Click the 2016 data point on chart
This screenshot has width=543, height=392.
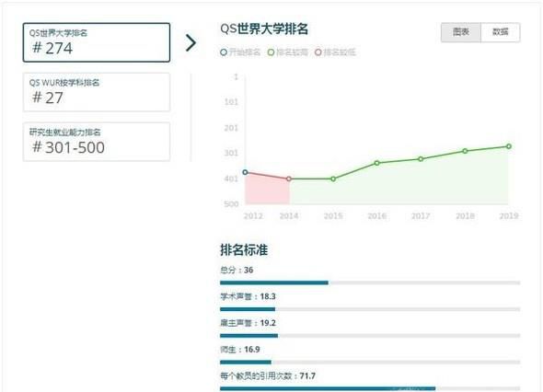click(x=377, y=163)
